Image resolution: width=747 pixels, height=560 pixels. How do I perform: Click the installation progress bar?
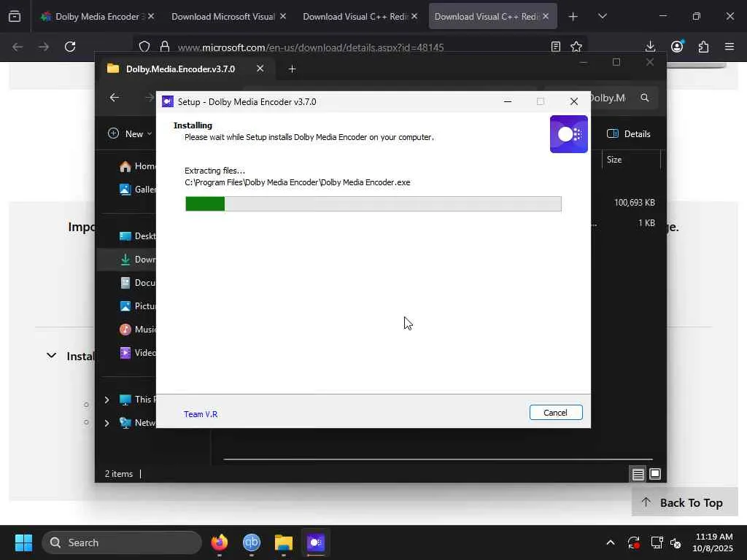point(373,204)
